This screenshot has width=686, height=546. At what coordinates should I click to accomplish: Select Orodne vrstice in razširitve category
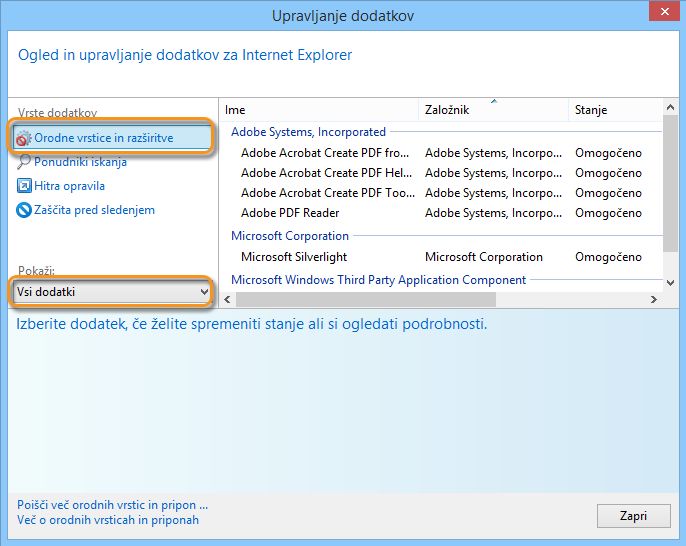pyautogui.click(x=112, y=138)
